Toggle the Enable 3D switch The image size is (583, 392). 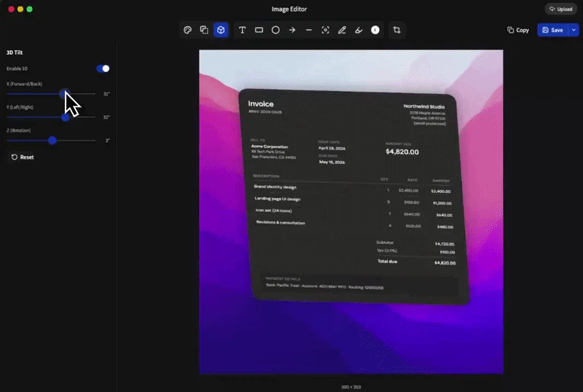[103, 68]
